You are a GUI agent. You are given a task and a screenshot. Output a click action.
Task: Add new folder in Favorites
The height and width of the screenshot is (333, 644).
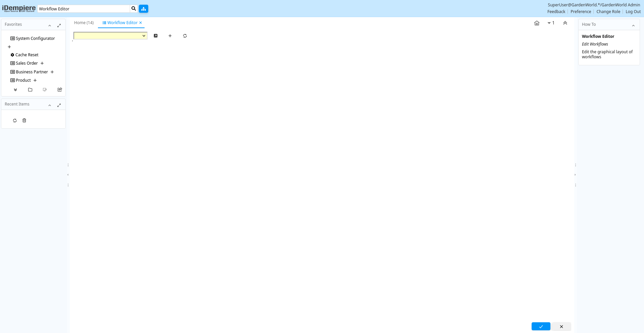point(30,90)
